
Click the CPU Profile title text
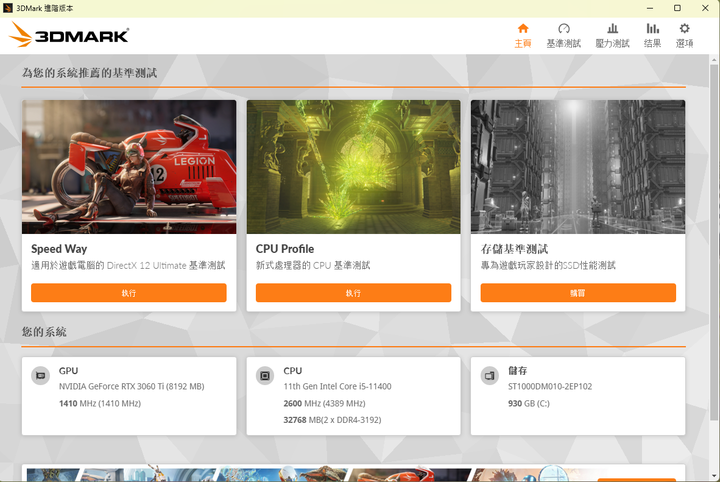(x=285, y=249)
